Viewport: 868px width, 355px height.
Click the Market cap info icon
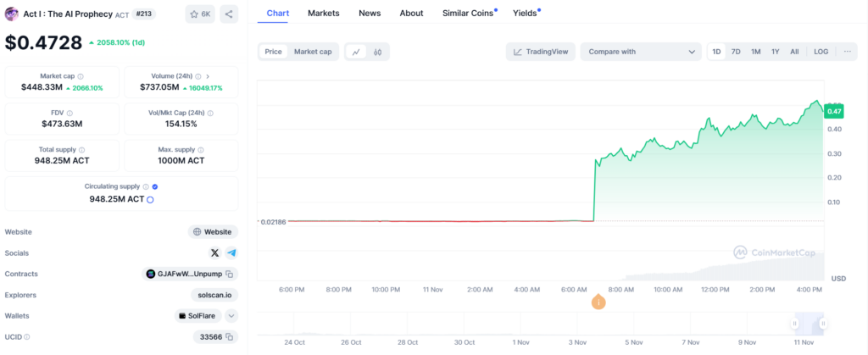81,76
